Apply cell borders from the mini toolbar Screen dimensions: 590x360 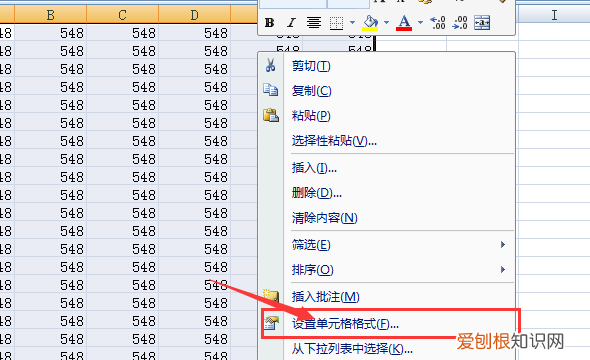[x=336, y=23]
